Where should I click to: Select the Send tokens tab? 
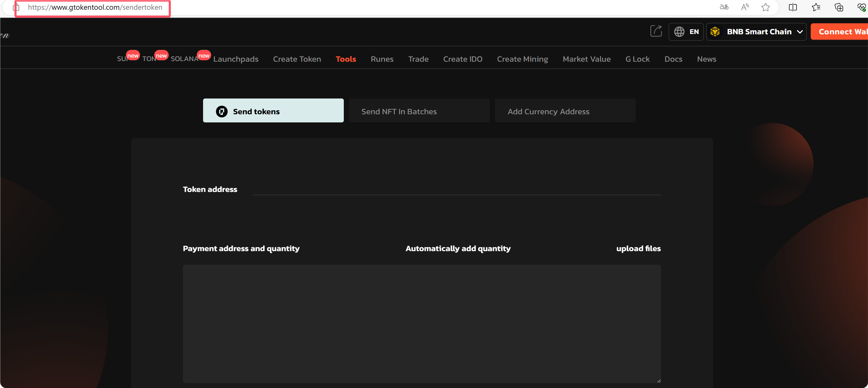tap(273, 110)
